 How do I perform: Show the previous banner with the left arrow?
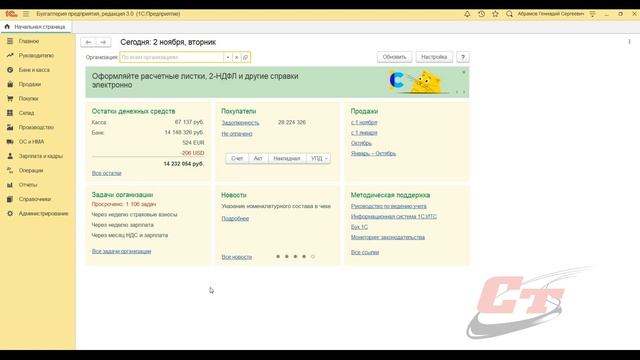tap(457, 92)
